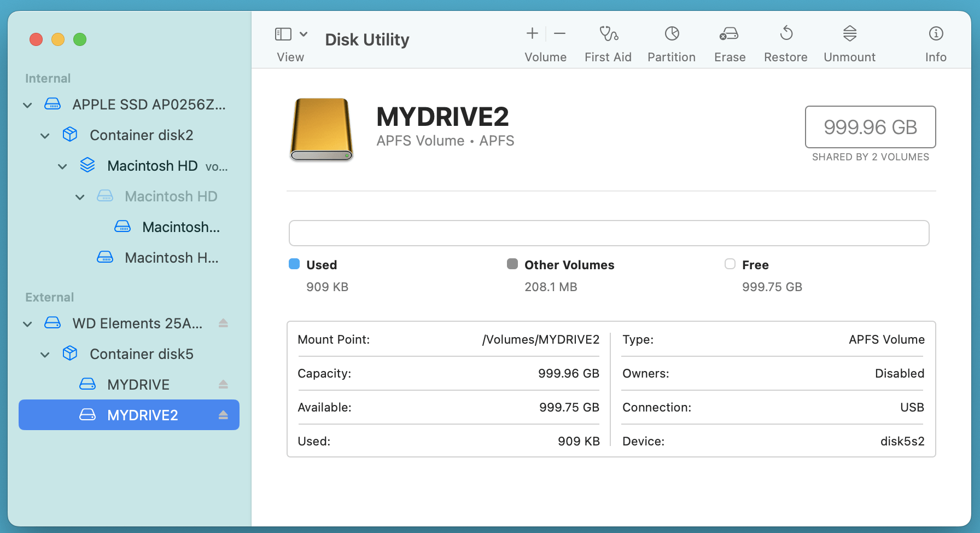The image size is (980, 533).
Task: Collapse Container disk5 in sidebar
Action: (44, 354)
